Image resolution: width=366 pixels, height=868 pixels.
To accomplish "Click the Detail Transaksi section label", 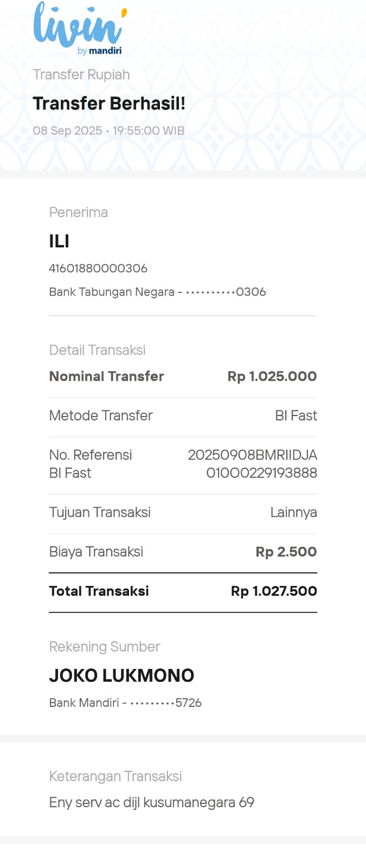I will coord(97,350).
